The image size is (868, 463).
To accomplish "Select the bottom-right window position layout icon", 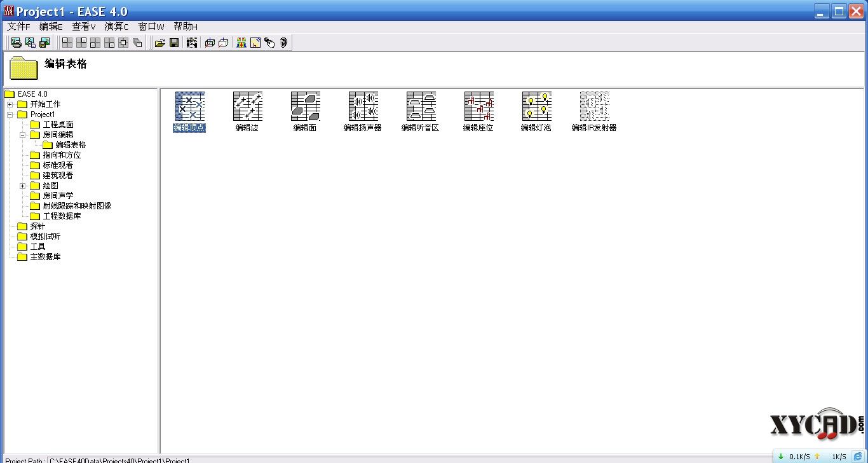I will 109,43.
